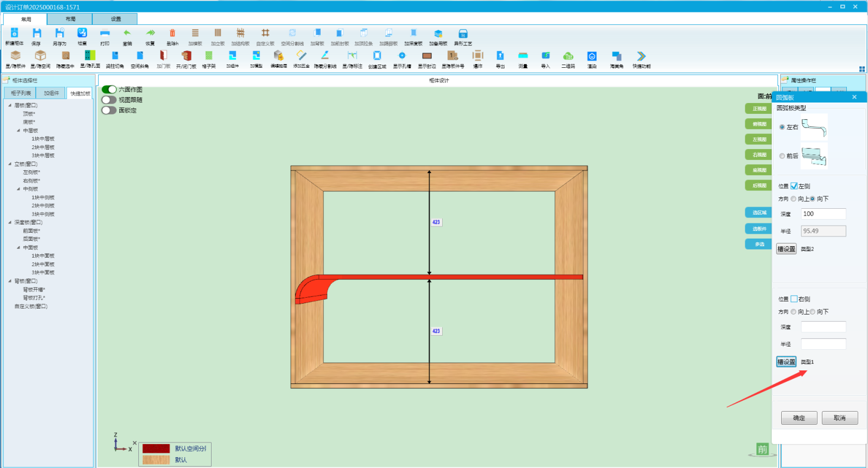Click the empty right-side 半径 field
Viewport: 868px width, 468px height.
pyautogui.click(x=824, y=344)
